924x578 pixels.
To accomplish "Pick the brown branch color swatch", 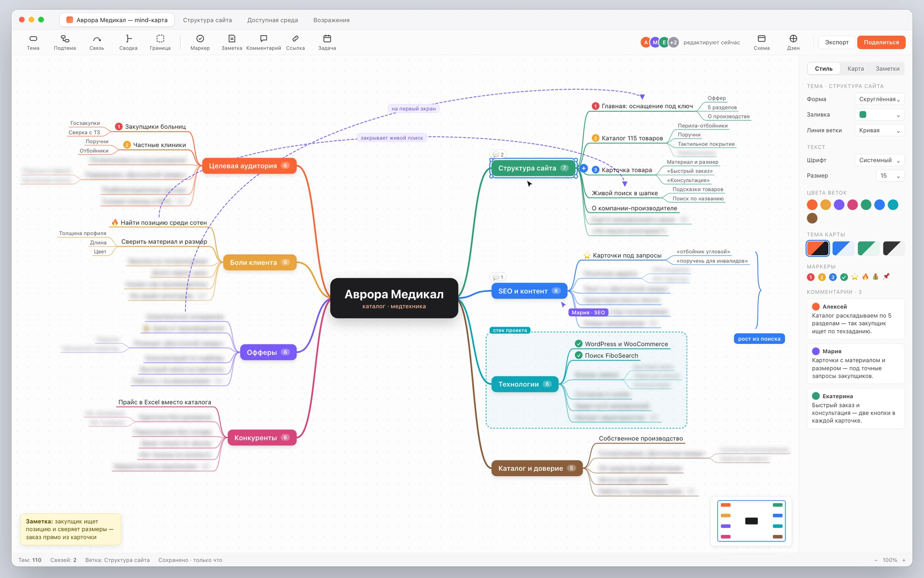I will [812, 218].
